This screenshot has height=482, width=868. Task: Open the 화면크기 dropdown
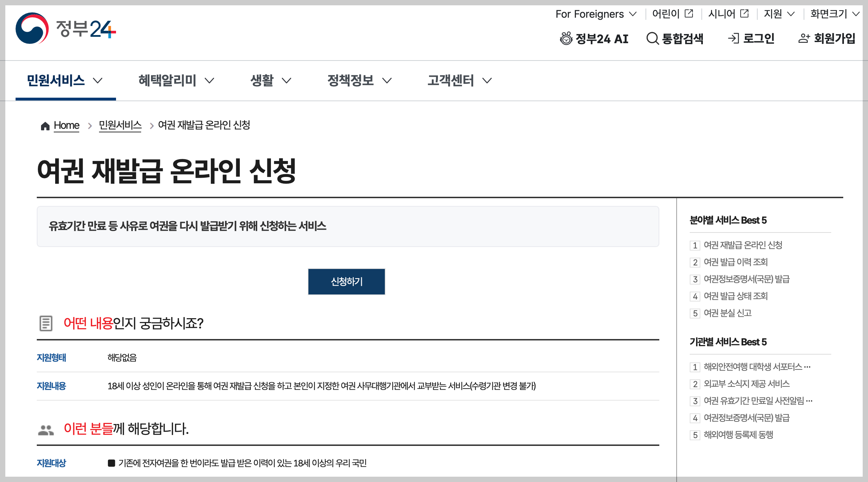834,14
